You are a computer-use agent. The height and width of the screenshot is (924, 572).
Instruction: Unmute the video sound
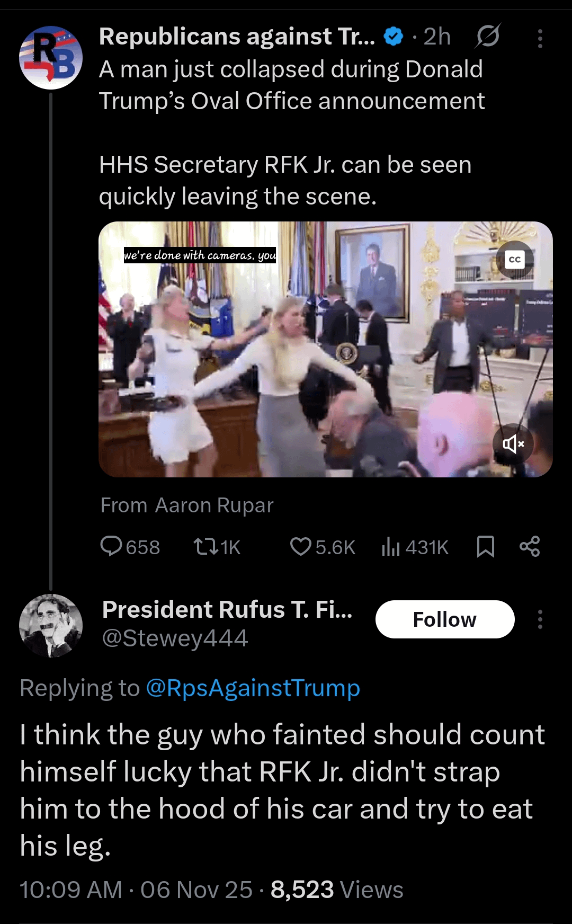click(513, 444)
